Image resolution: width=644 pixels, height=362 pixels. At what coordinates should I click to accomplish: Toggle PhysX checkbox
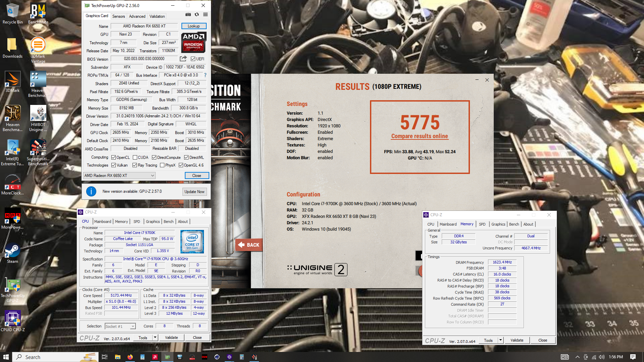(x=162, y=165)
